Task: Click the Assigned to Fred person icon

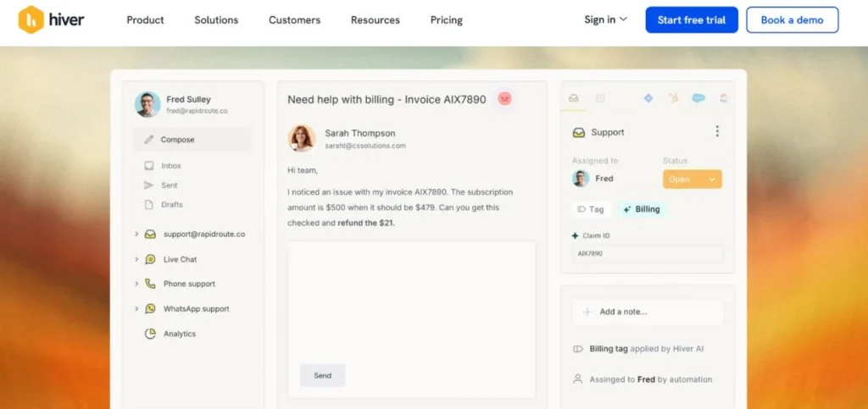Action: click(x=578, y=379)
